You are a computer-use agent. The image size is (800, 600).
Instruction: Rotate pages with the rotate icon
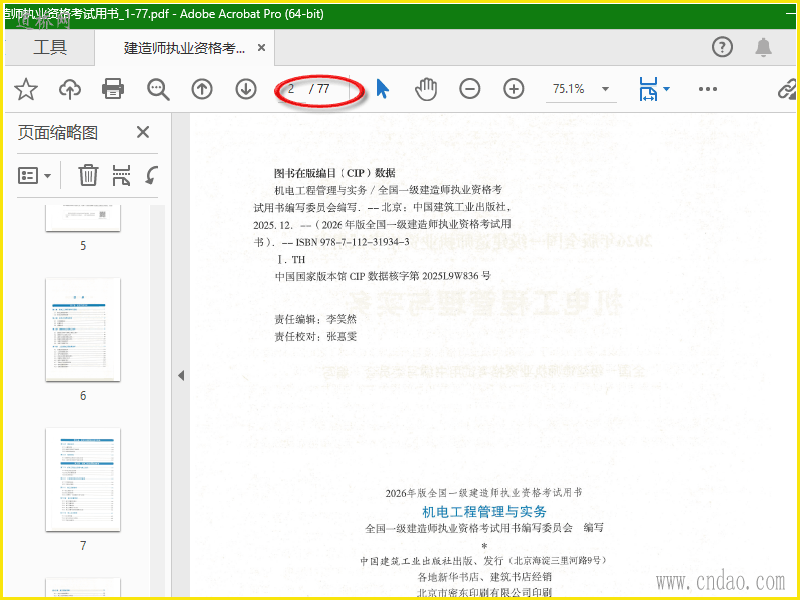coord(152,175)
